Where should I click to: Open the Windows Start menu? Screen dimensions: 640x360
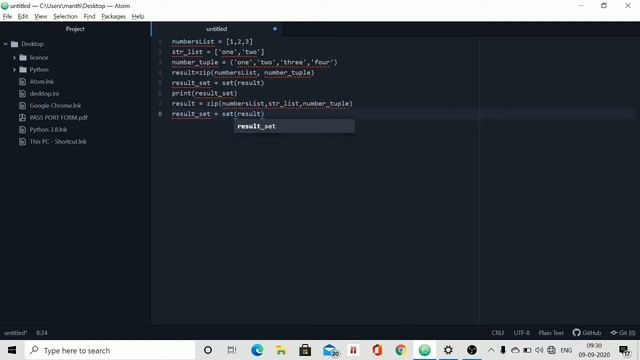pos(12,350)
